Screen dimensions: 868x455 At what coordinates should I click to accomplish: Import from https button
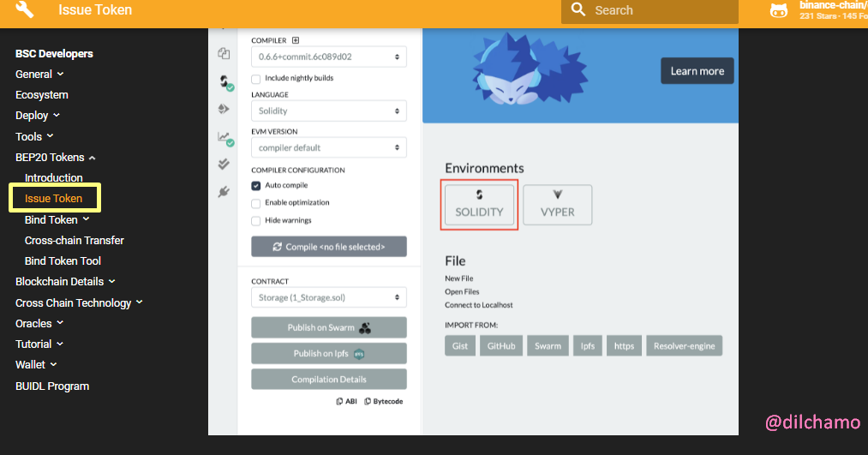[624, 346]
